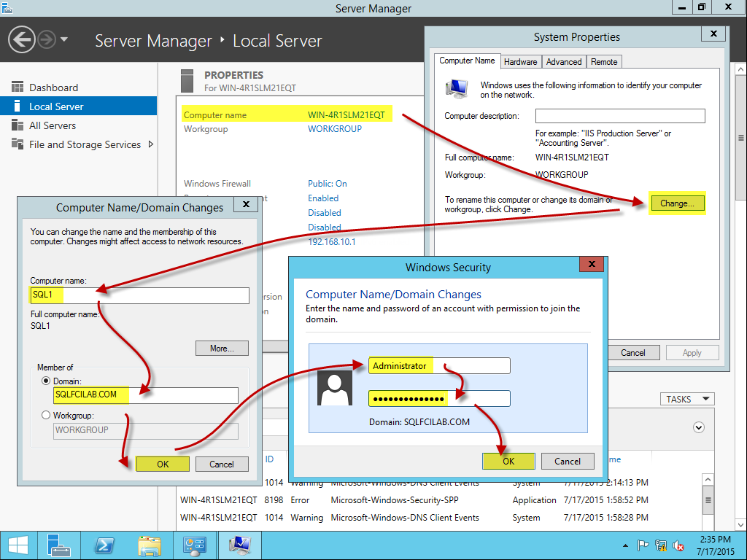Image resolution: width=747 pixels, height=560 pixels.
Task: Switch to the Remote tab in System Properties
Action: click(x=603, y=62)
